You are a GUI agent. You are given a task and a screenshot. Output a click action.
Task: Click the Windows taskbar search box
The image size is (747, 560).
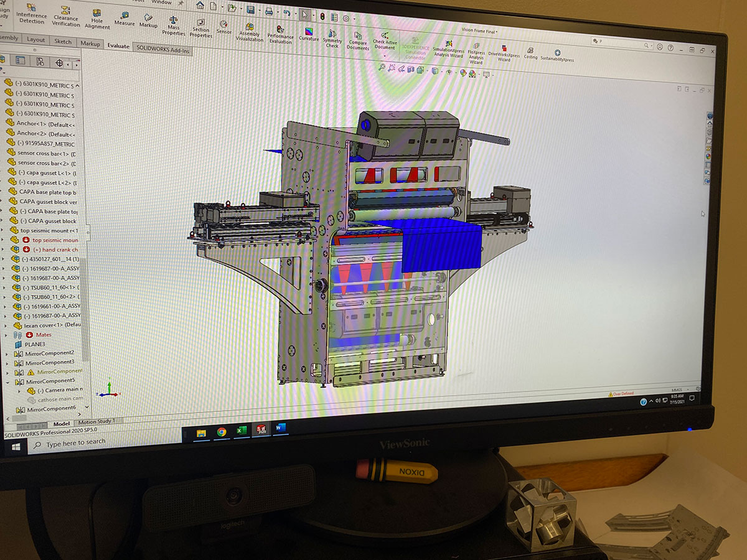click(75, 442)
